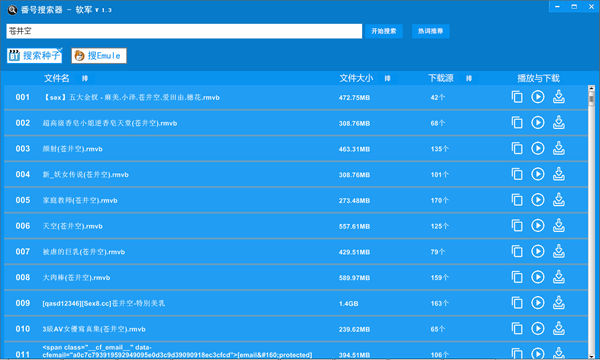Copy link for result row 003
Viewport: 600px width, 360px height.
coord(517,148)
